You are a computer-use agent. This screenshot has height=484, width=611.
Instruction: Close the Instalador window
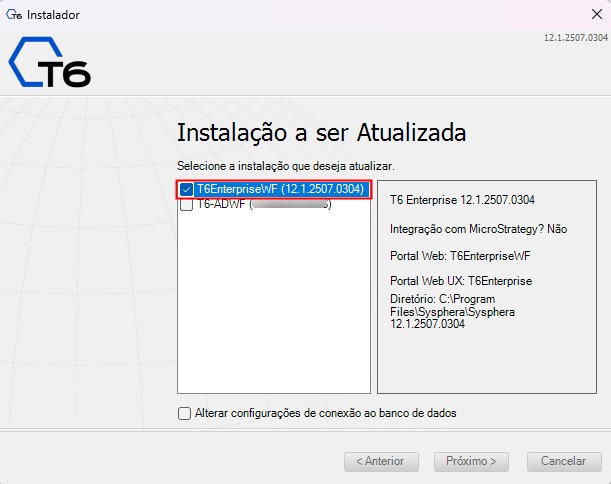[x=596, y=14]
